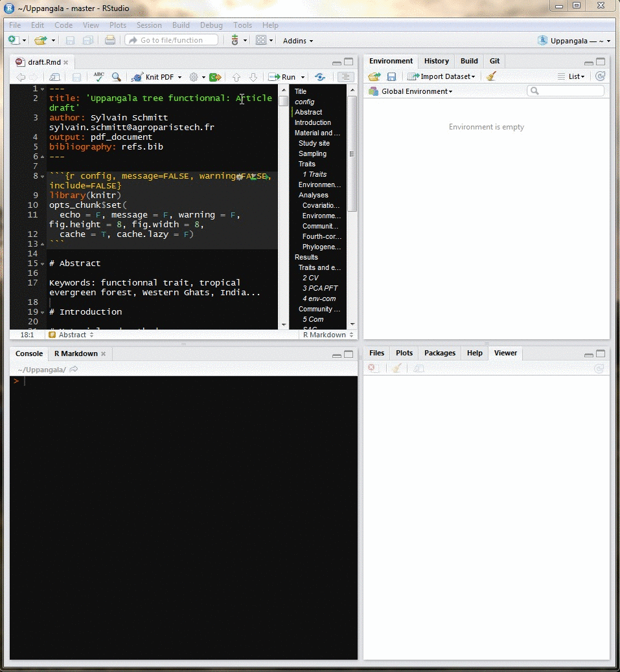Refresh the Environment pane
This screenshot has height=672, width=620.
click(x=601, y=76)
